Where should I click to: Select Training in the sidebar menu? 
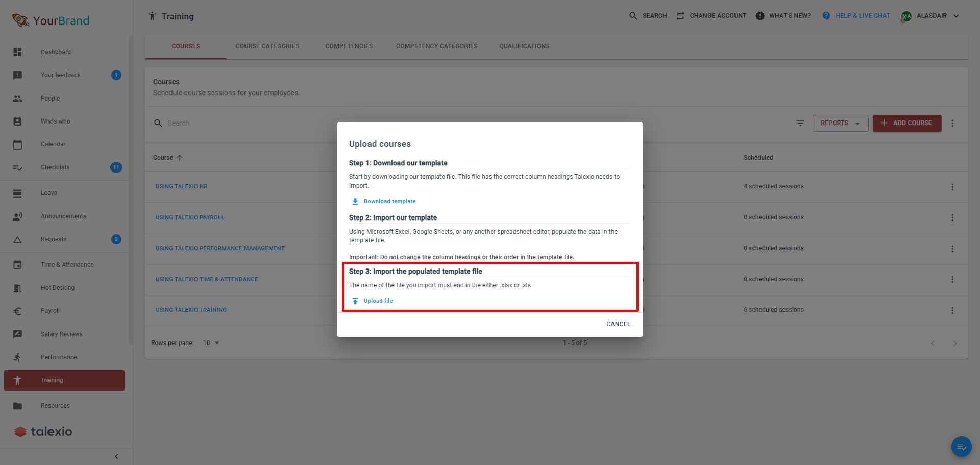(64, 380)
